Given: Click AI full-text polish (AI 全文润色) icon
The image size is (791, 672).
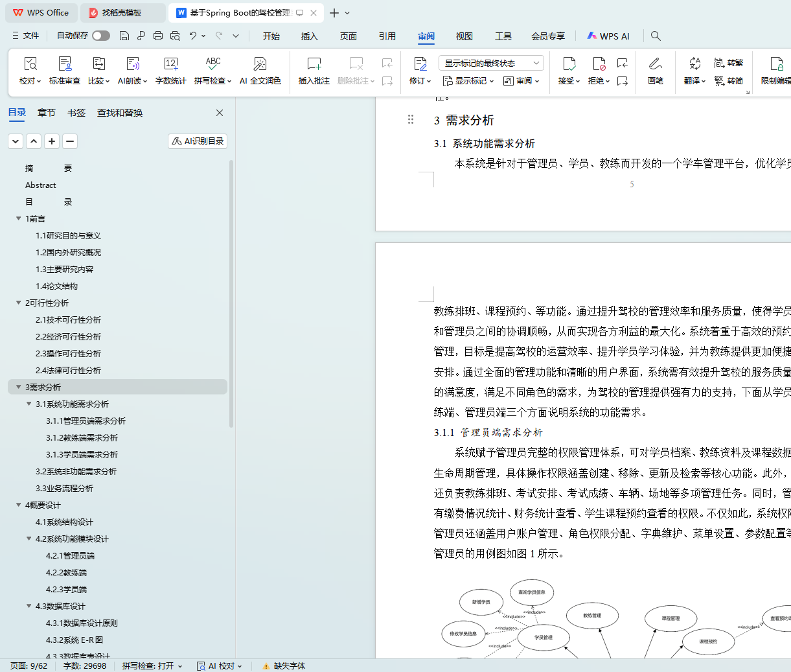Looking at the screenshot, I should 260,64.
